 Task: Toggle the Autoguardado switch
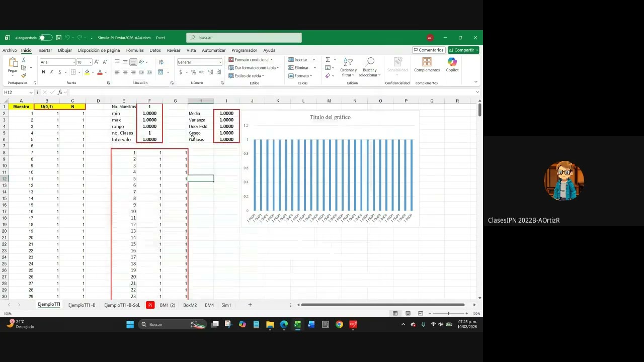click(x=45, y=38)
